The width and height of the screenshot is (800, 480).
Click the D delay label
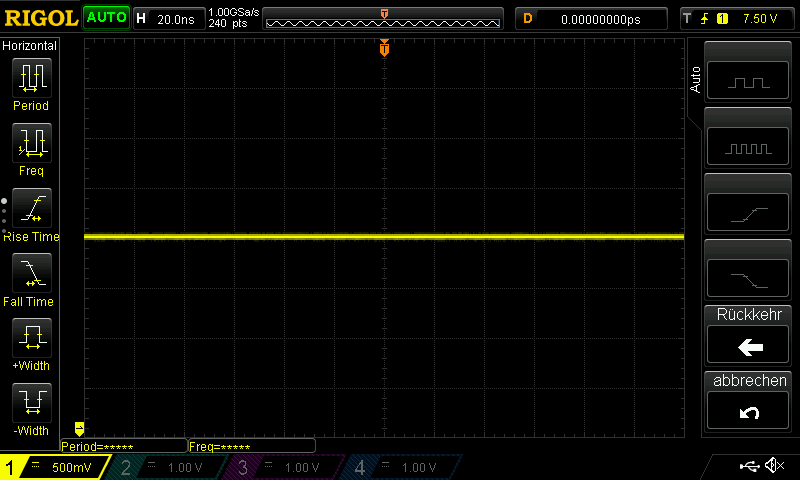tap(528, 19)
